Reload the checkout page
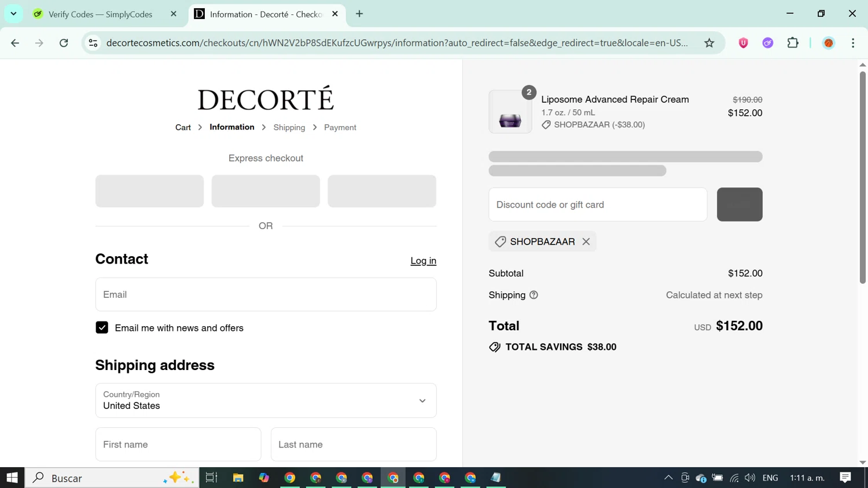 64,43
